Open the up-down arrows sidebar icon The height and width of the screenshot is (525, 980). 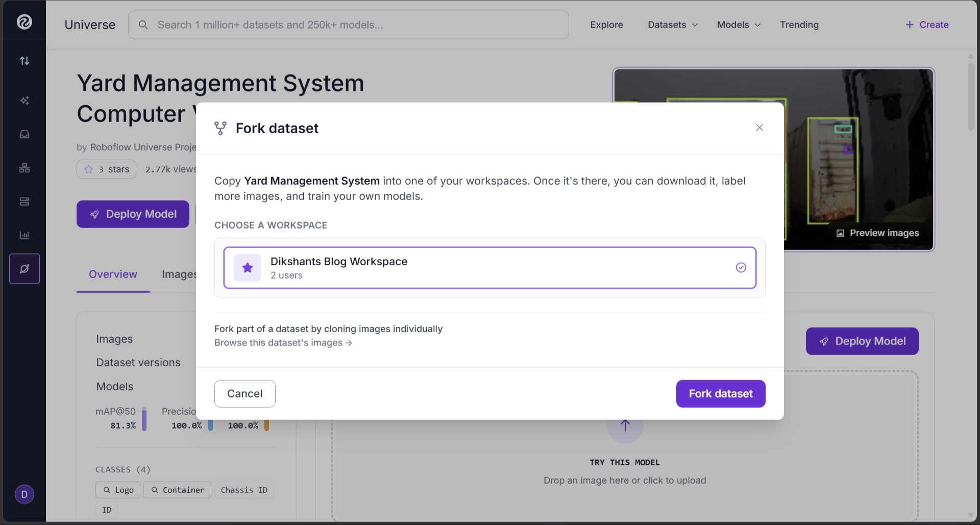point(24,61)
